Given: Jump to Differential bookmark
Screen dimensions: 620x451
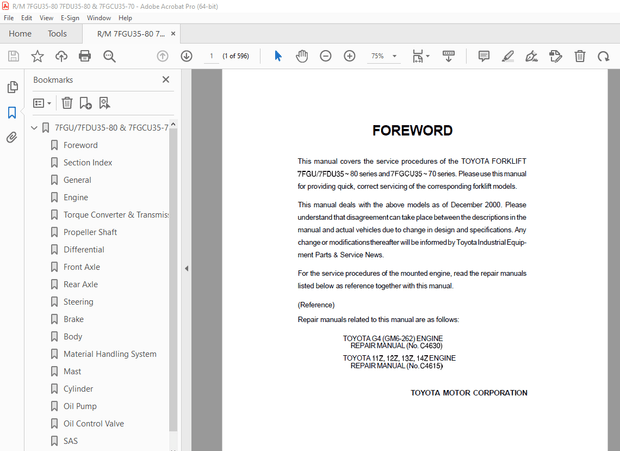Looking at the screenshot, I should click(84, 249).
